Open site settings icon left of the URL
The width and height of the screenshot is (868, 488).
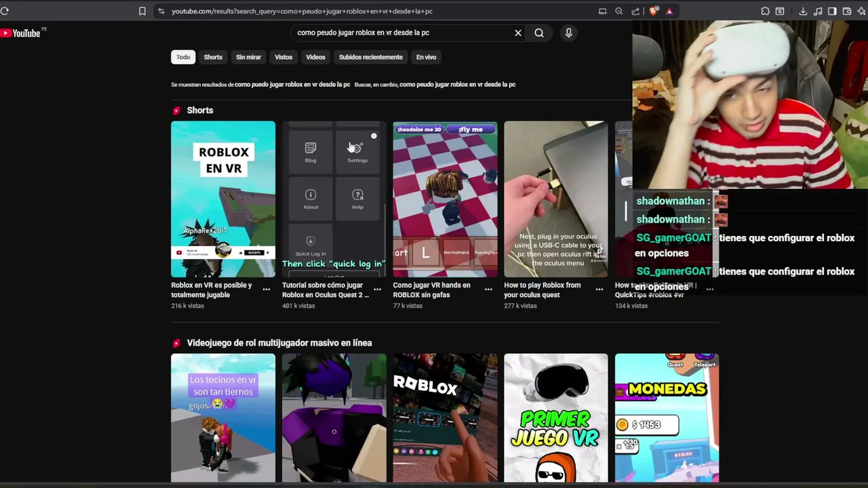point(161,11)
